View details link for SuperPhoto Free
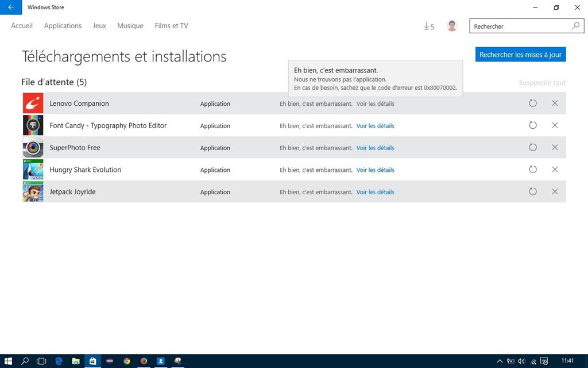 (376, 148)
